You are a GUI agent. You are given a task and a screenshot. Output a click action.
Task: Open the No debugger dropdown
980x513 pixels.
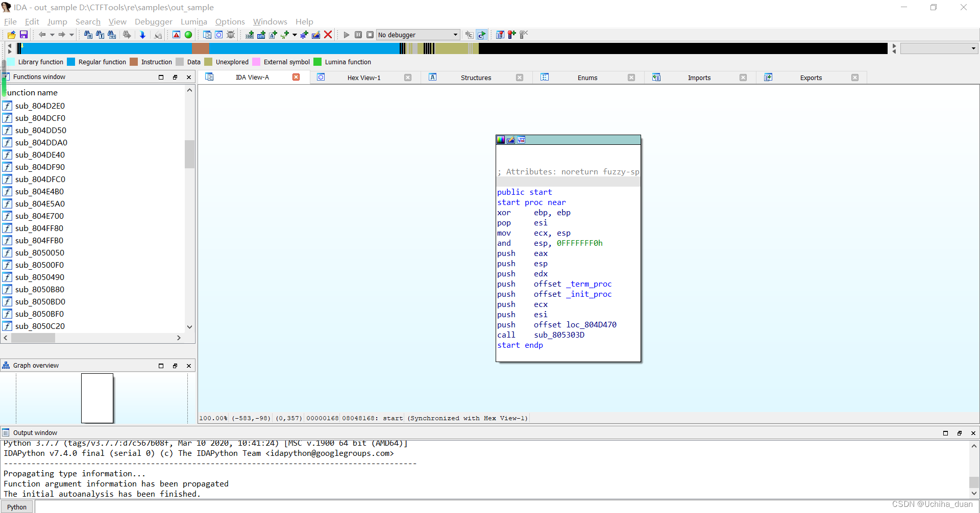click(418, 35)
